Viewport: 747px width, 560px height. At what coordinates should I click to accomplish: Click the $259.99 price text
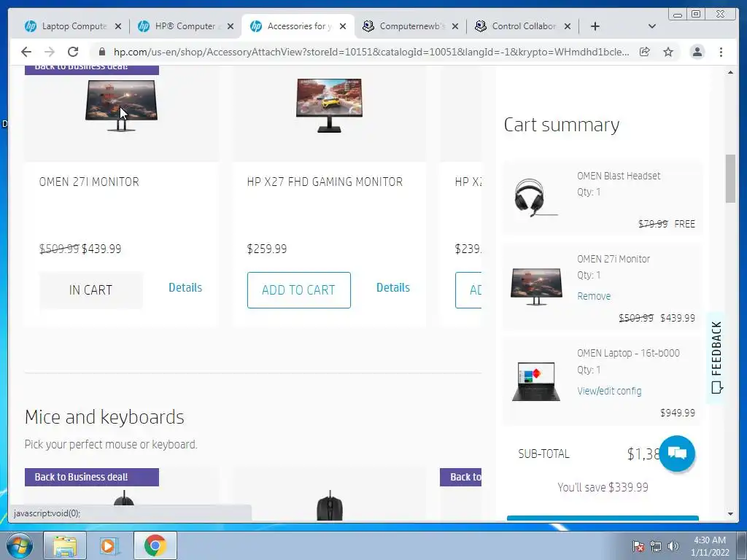pos(267,249)
